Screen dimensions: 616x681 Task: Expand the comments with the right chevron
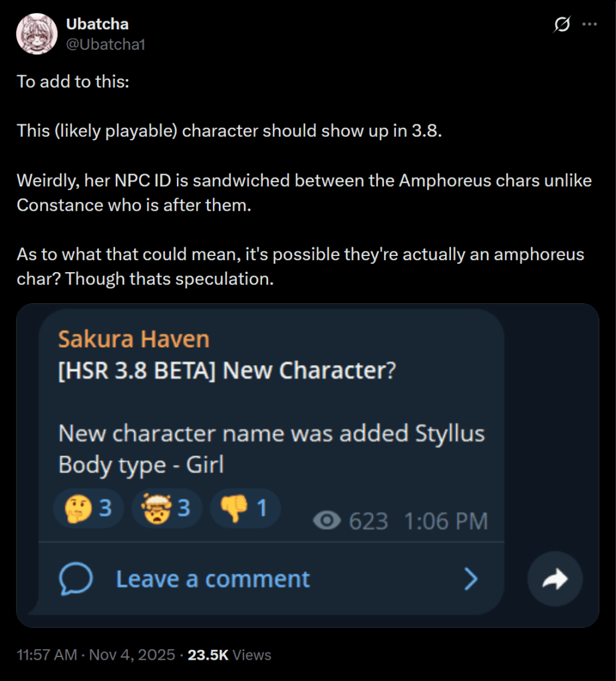click(472, 579)
